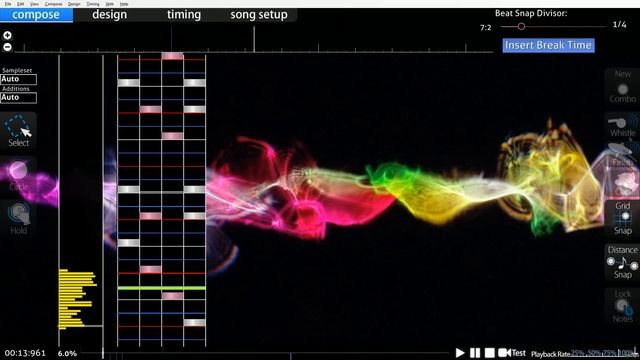The height and width of the screenshot is (360, 640).
Task: Select the Select tool
Action: point(18,131)
